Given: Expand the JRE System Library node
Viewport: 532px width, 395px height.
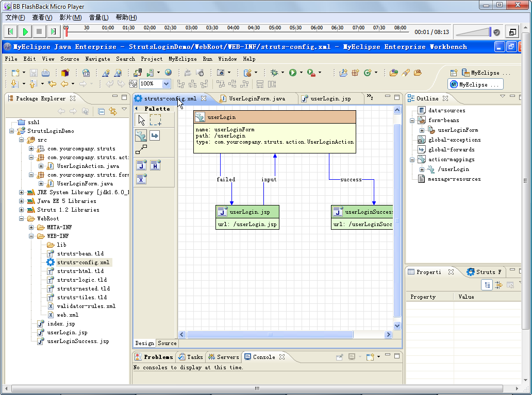Looking at the screenshot, I should pyautogui.click(x=21, y=192).
